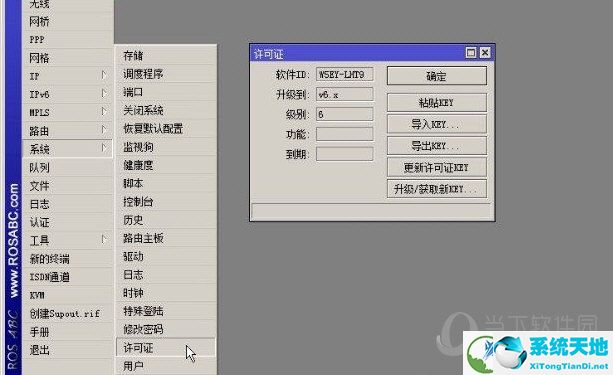Select 用户 in the submenu
This screenshot has width=613, height=375.
(166, 366)
